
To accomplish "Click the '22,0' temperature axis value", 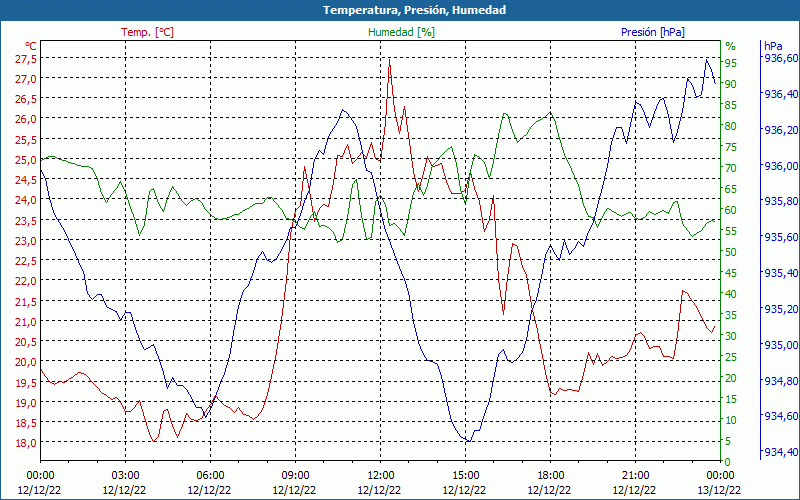I will click(26, 281).
